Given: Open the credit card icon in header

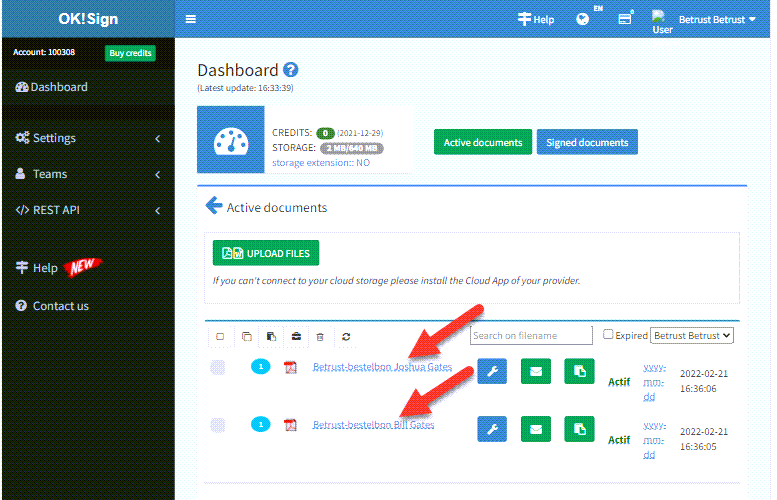Looking at the screenshot, I should click(x=625, y=19).
